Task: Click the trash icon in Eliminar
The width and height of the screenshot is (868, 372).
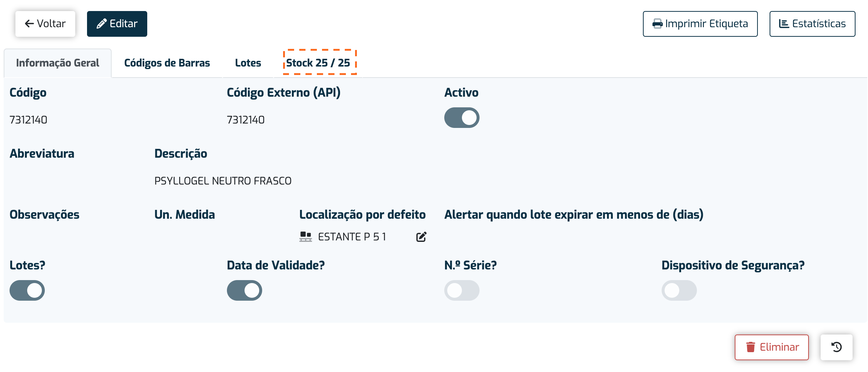Action: (x=751, y=347)
